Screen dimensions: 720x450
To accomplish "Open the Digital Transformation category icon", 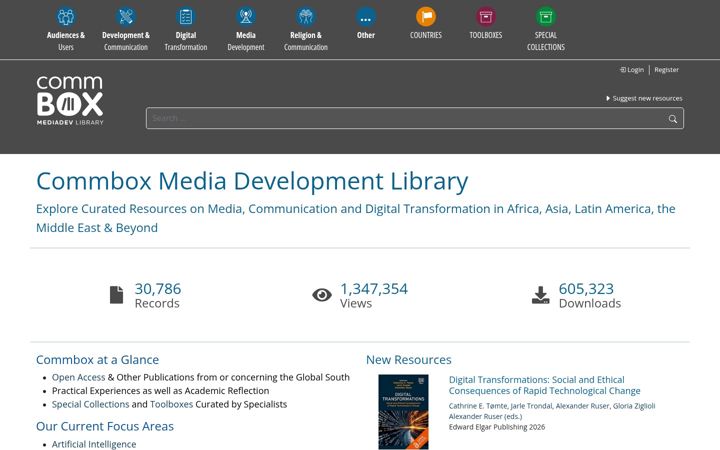I will [186, 17].
